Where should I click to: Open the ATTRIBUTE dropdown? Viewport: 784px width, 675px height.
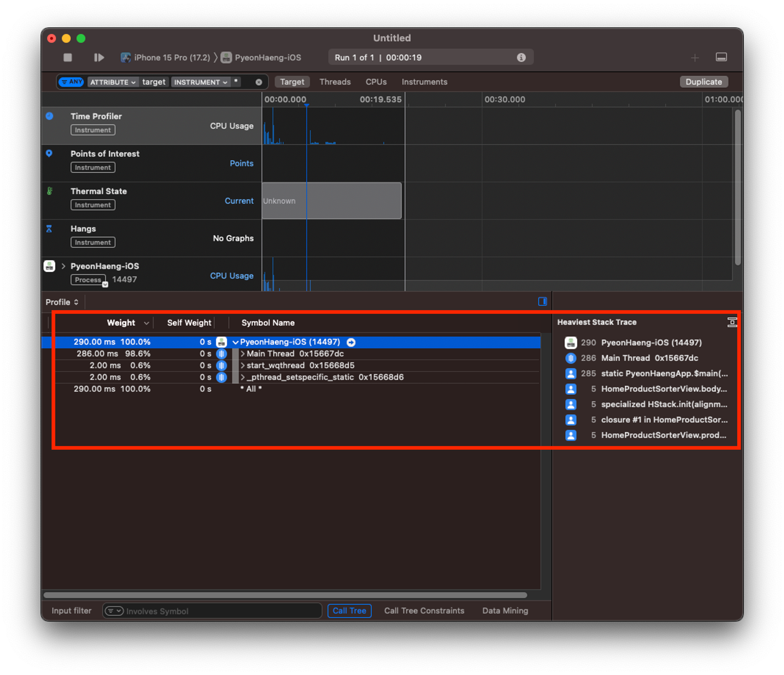point(113,82)
